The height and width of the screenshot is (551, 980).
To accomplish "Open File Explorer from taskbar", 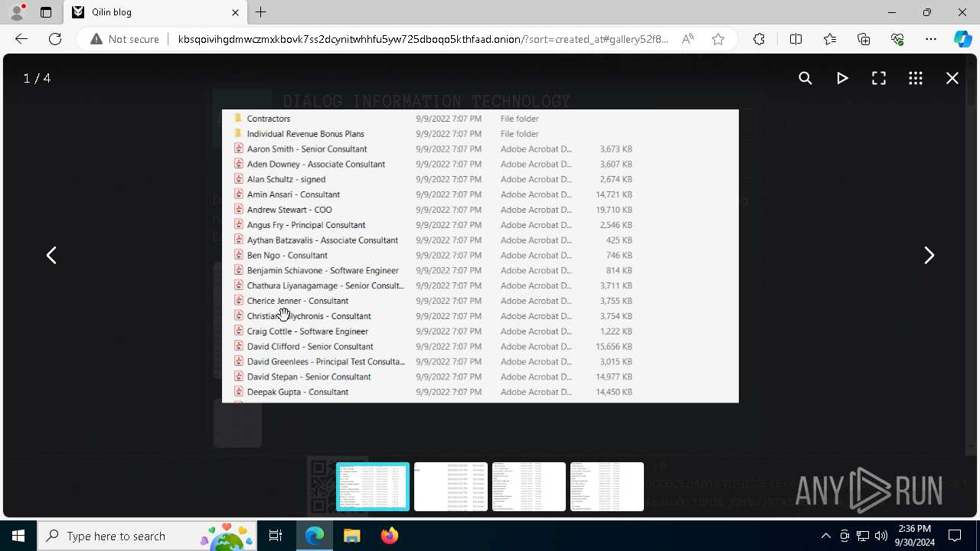I will (x=352, y=536).
